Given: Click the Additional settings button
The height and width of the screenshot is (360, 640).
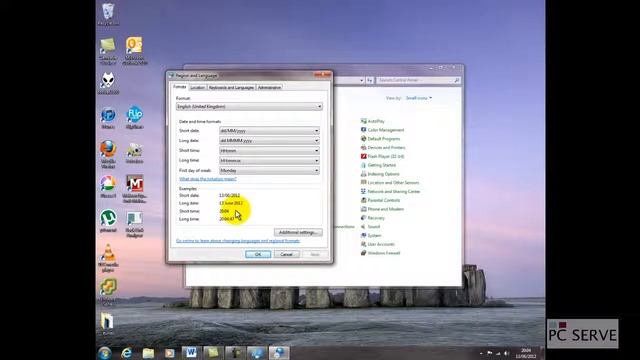Looking at the screenshot, I should (x=298, y=232).
